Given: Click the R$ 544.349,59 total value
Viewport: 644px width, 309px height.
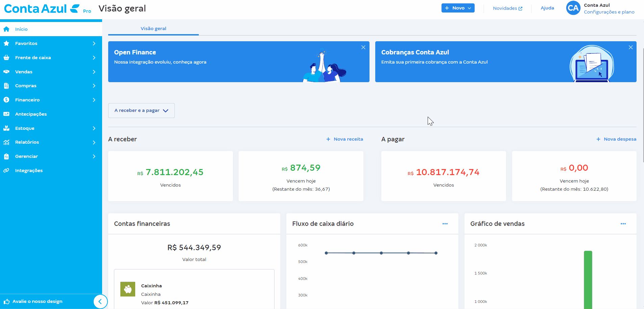Looking at the screenshot, I should click(x=194, y=248).
